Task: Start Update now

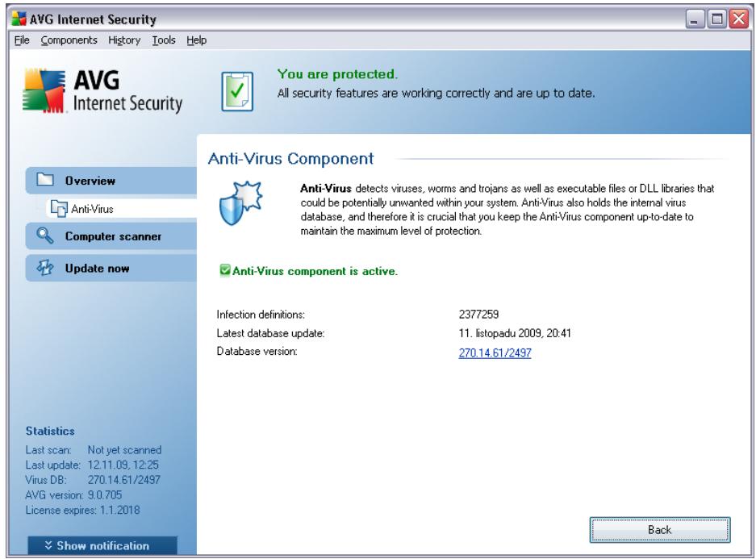Action: tap(111, 268)
